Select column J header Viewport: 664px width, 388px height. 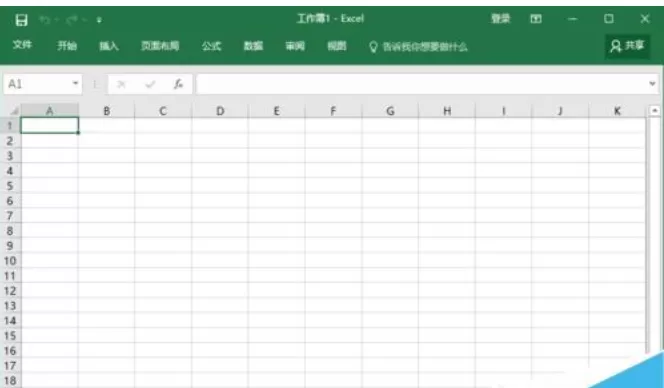point(560,111)
